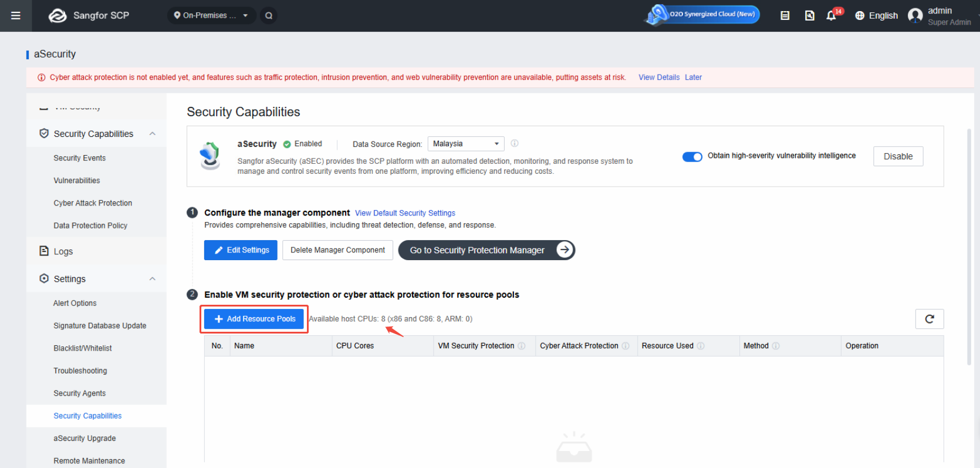Viewport: 980px width, 468px height.
Task: Open the Data Source Region Malaysia dropdown
Action: [466, 144]
